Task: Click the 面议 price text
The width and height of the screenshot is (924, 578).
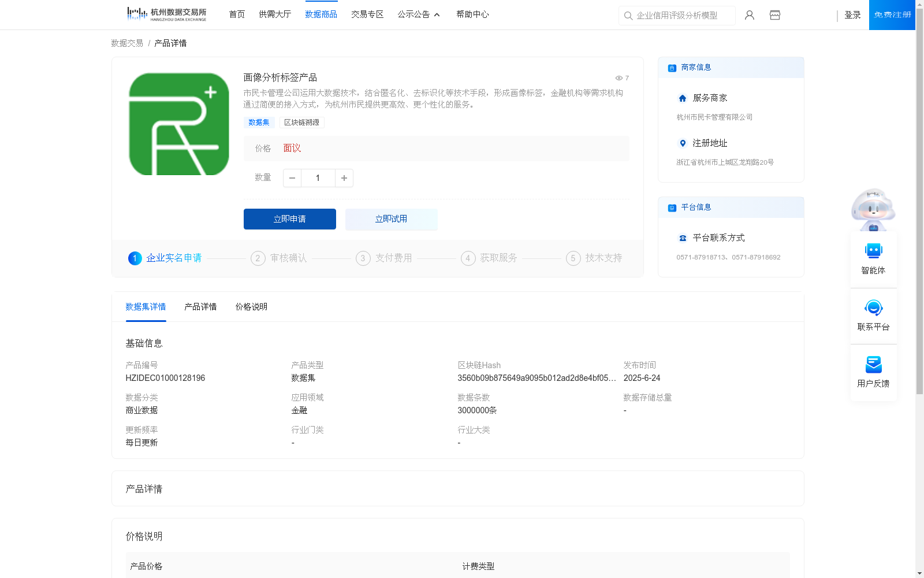Action: (x=292, y=149)
